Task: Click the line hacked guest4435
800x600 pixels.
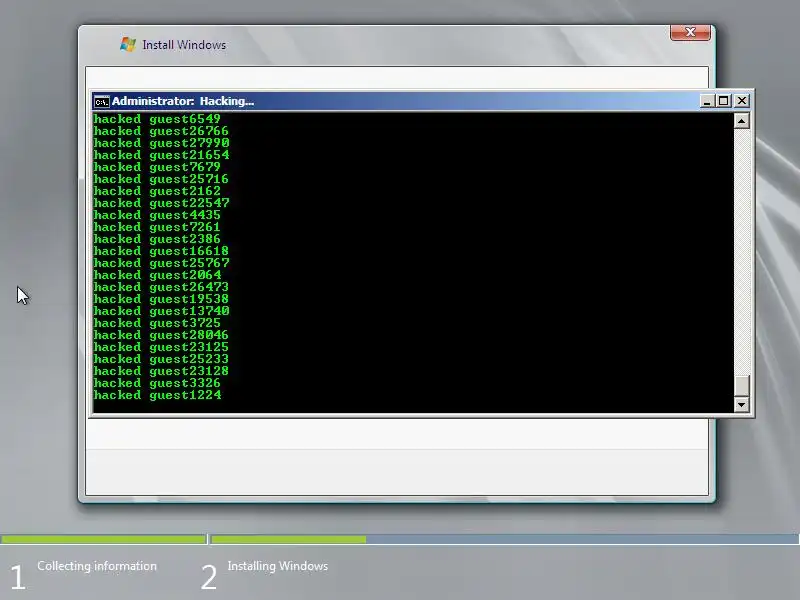Action: (157, 215)
